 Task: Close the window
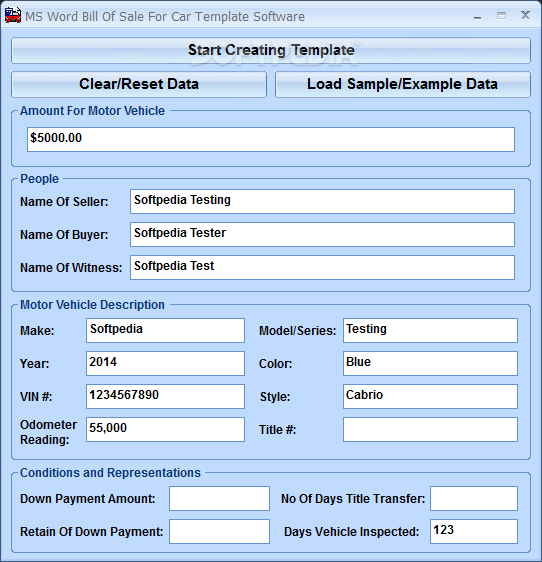525,15
